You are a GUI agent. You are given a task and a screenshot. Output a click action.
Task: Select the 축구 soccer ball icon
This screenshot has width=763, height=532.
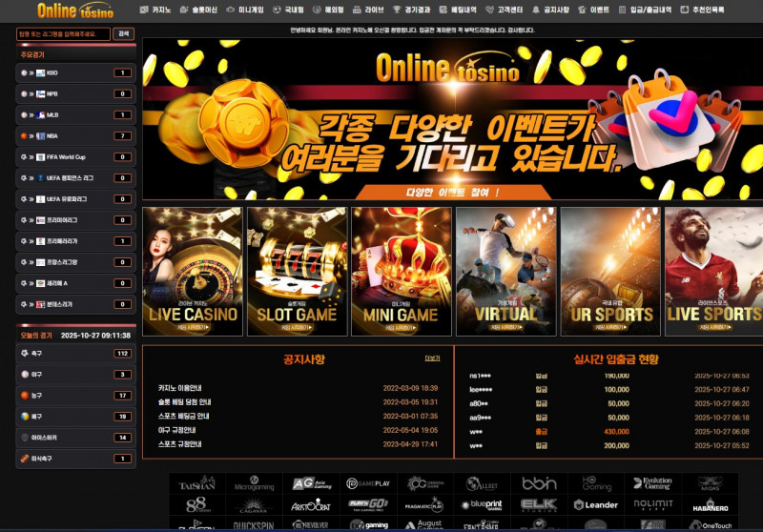tap(24, 354)
